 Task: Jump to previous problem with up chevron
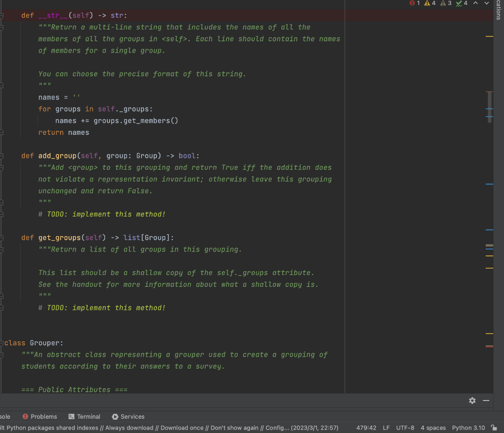point(475,3)
